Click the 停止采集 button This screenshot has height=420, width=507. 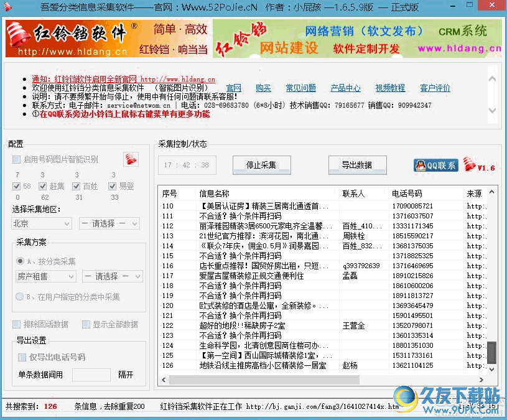coord(261,166)
